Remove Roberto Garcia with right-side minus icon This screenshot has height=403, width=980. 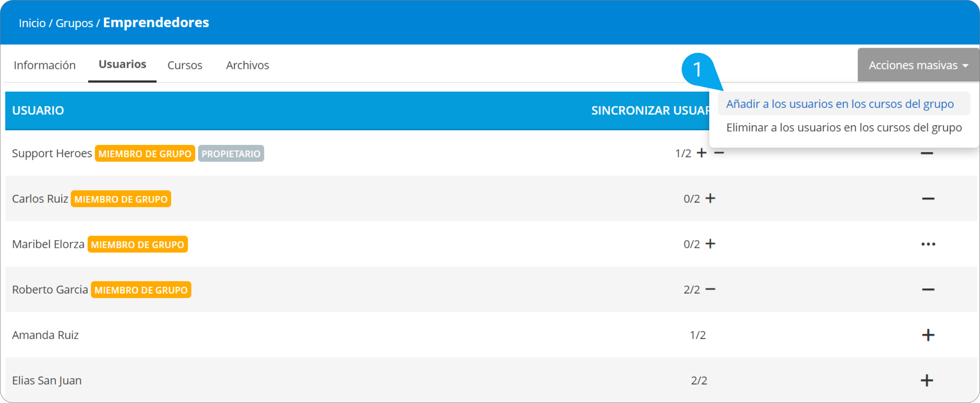[928, 290]
